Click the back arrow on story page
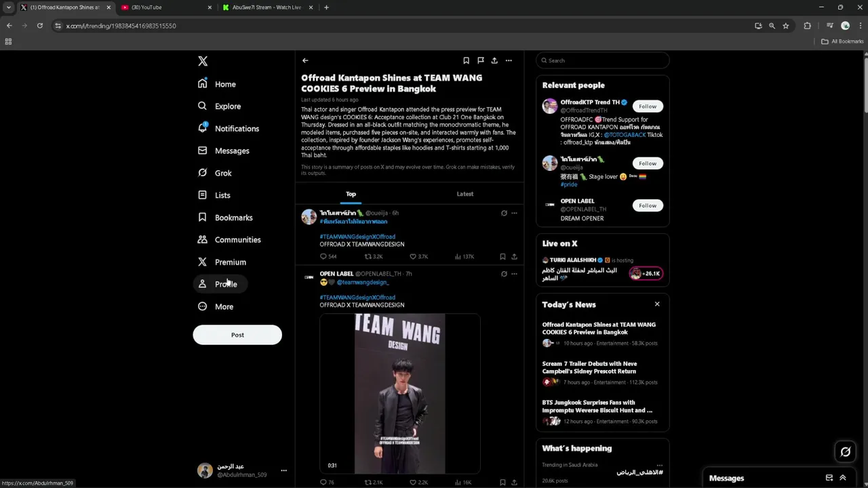Viewport: 868px width, 488px height. click(x=305, y=60)
